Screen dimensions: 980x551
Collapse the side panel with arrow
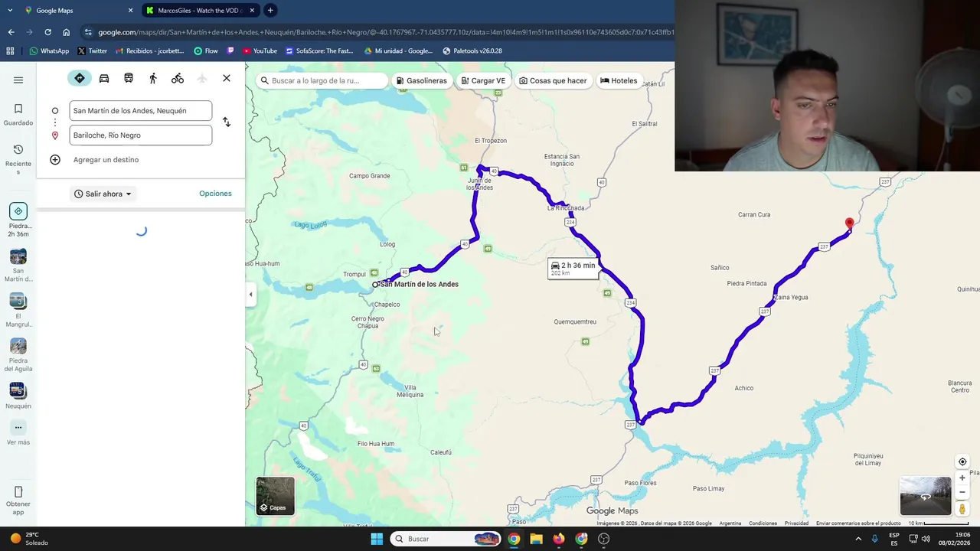pos(250,295)
